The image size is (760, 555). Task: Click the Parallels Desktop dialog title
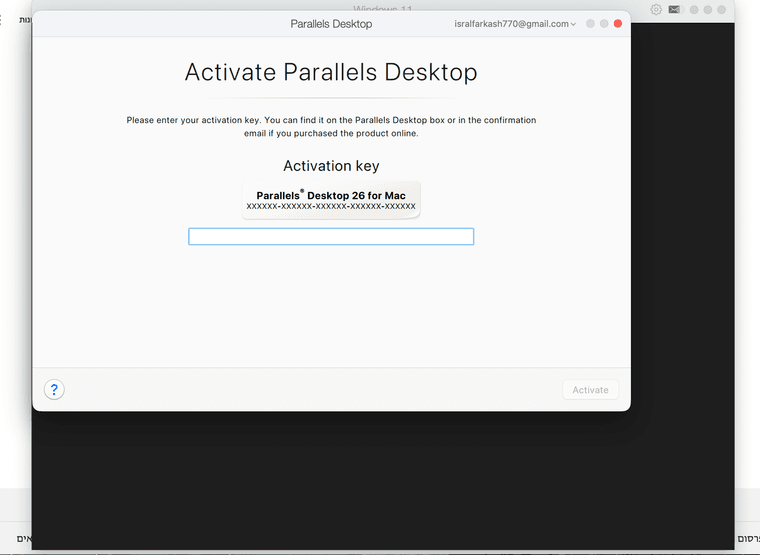(331, 24)
